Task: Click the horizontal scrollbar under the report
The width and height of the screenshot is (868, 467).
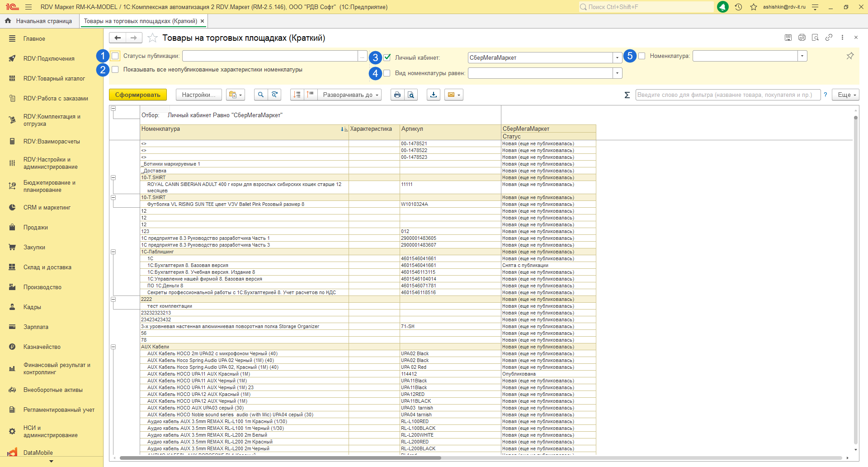Action: coord(280,458)
